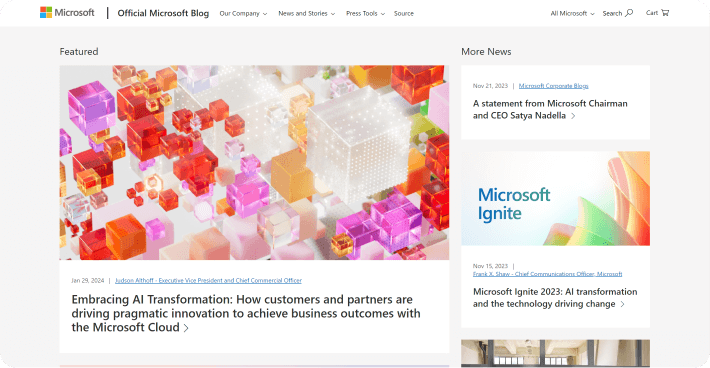710x368 pixels.
Task: Open the Frank X. Shaw author link
Action: 547,274
